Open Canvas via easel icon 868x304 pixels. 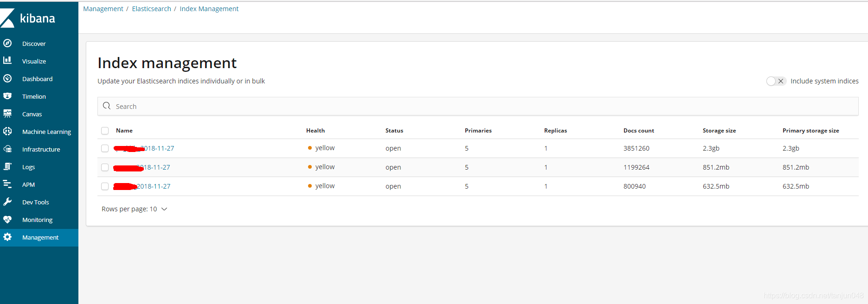pos(7,114)
